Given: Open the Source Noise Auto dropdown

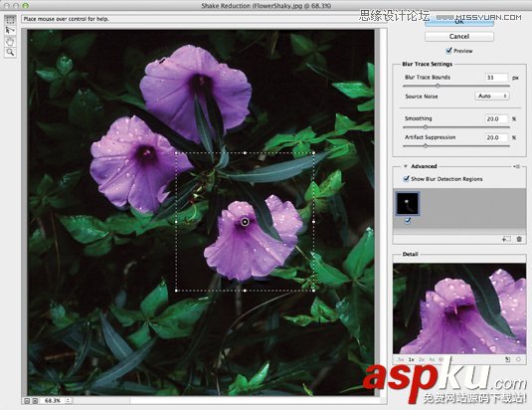Looking at the screenshot, I should [x=492, y=97].
